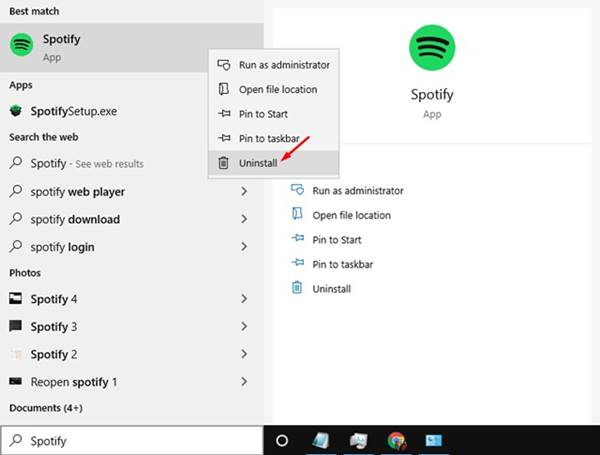Click the shield icon for Run as administrator in right pane
The image size is (600, 455).
click(296, 190)
